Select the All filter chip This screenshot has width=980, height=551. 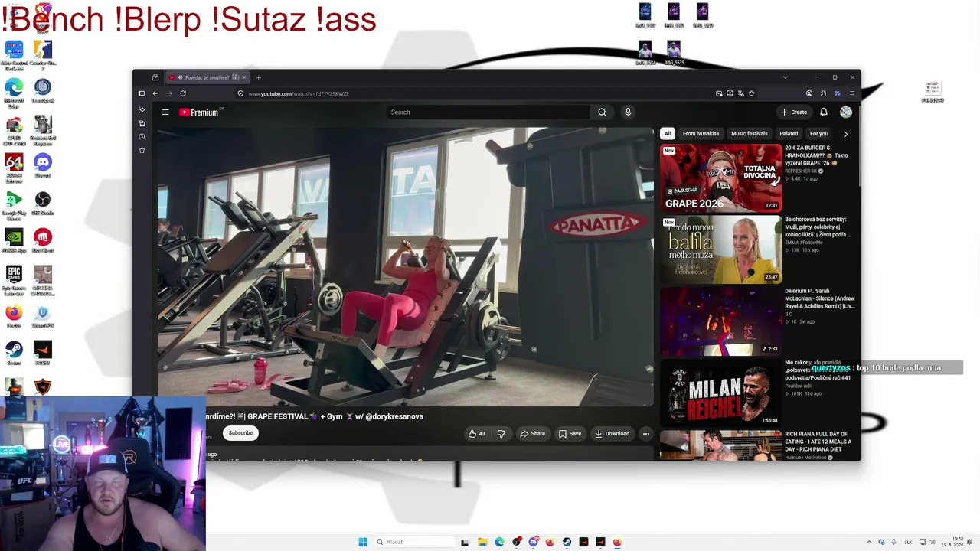click(x=668, y=134)
